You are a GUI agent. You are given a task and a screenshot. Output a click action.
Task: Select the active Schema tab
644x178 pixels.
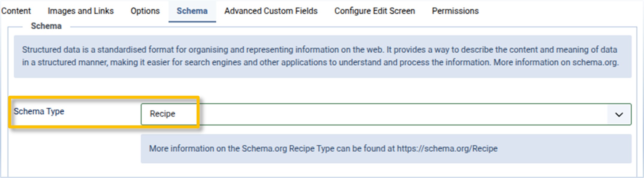pos(192,11)
